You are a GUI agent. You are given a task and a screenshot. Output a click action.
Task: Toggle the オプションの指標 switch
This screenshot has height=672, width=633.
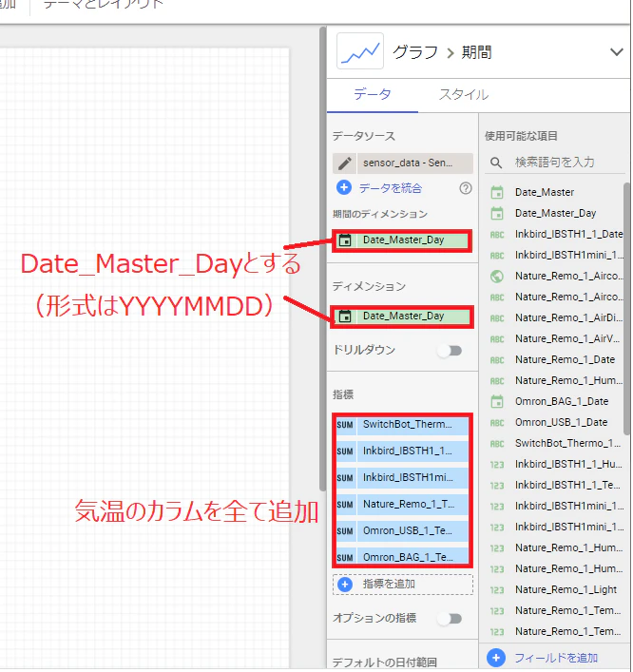(x=450, y=620)
